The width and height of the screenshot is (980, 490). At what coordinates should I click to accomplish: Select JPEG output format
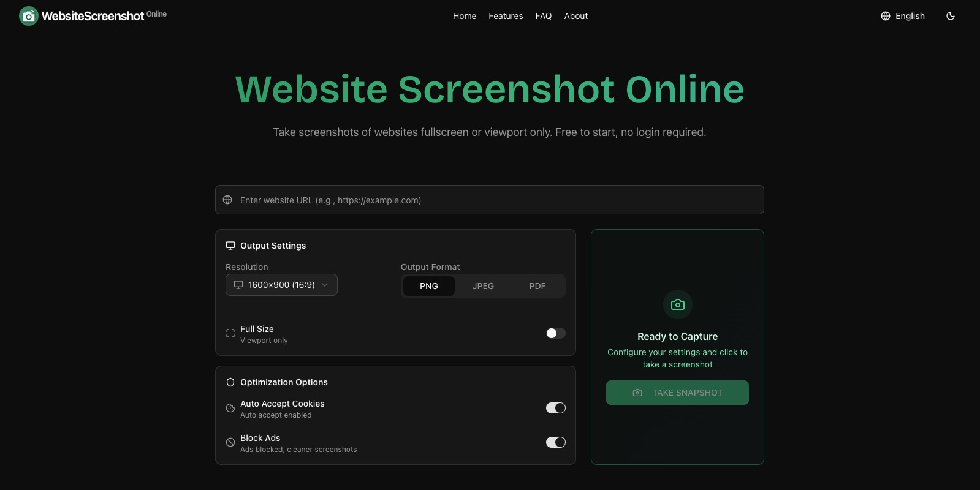(x=483, y=286)
